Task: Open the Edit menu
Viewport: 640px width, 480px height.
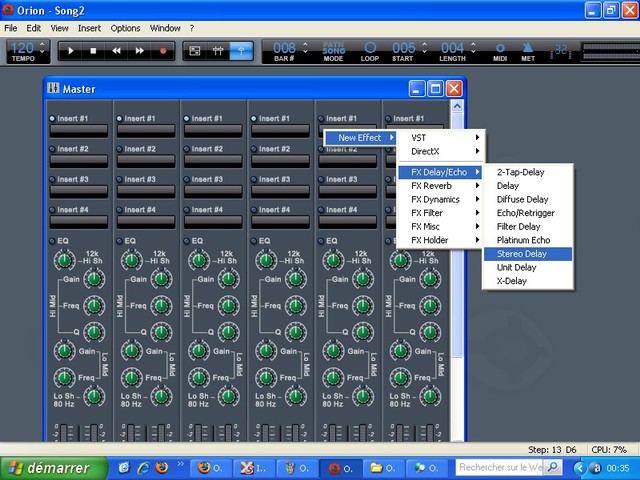Action: tap(33, 28)
